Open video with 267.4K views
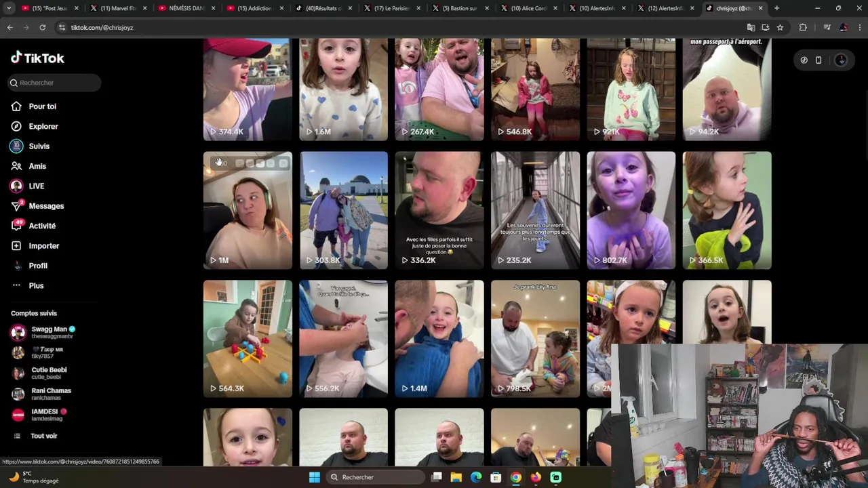Screen dimensions: 868x488 point(439,89)
